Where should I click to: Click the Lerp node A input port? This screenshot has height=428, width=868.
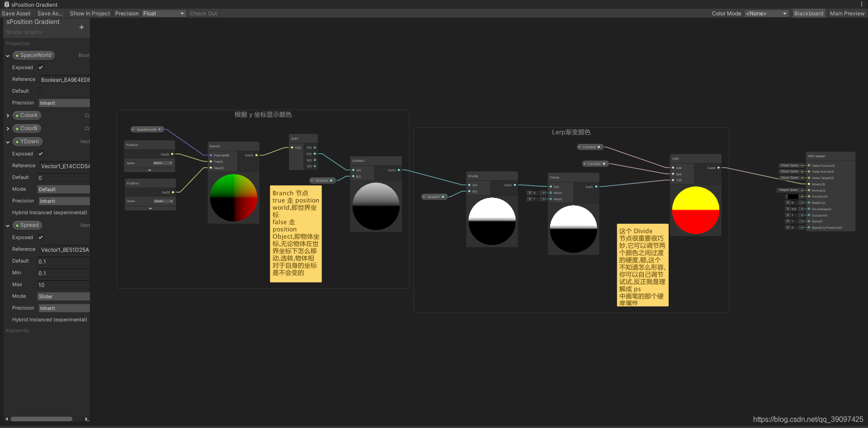[673, 168]
